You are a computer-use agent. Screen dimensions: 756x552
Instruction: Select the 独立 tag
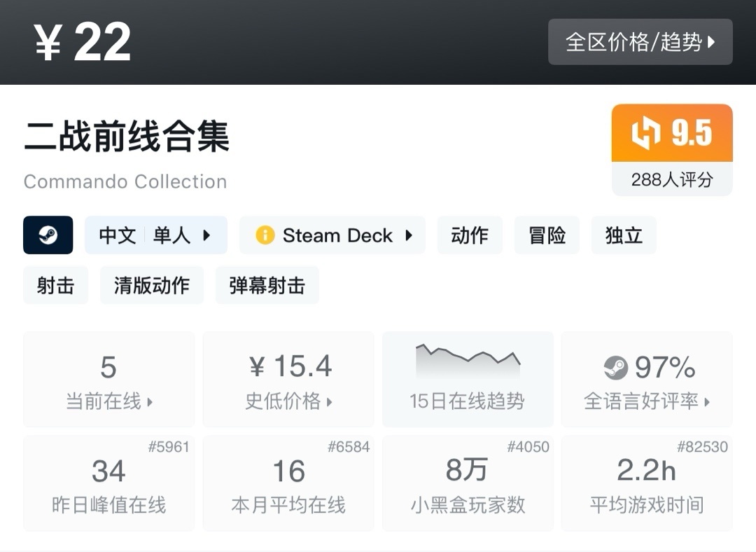(623, 235)
